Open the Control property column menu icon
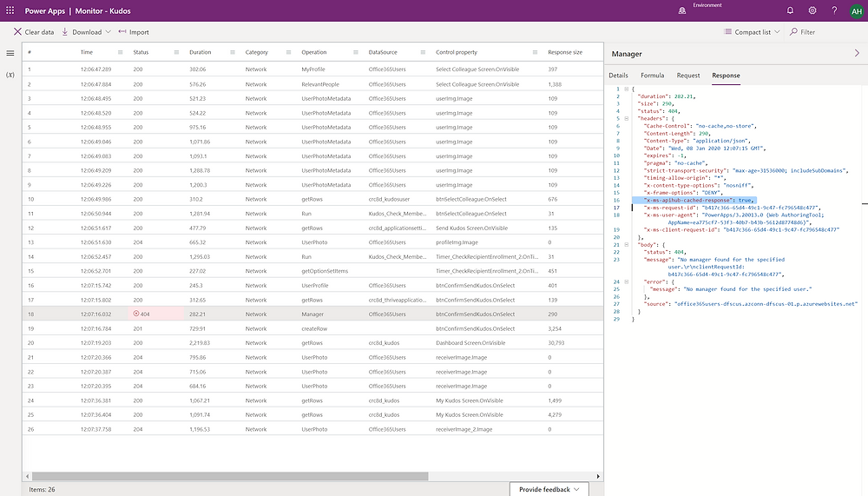The height and width of the screenshot is (496, 868). pyautogui.click(x=535, y=52)
